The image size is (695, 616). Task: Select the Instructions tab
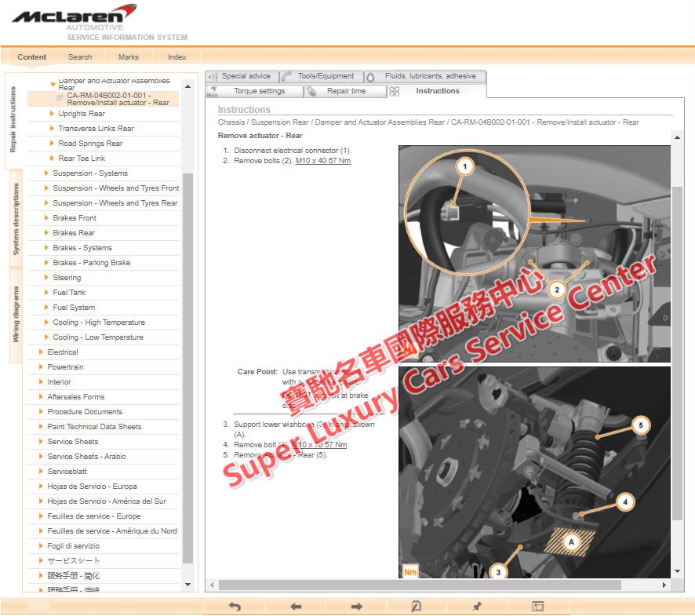coord(437,91)
